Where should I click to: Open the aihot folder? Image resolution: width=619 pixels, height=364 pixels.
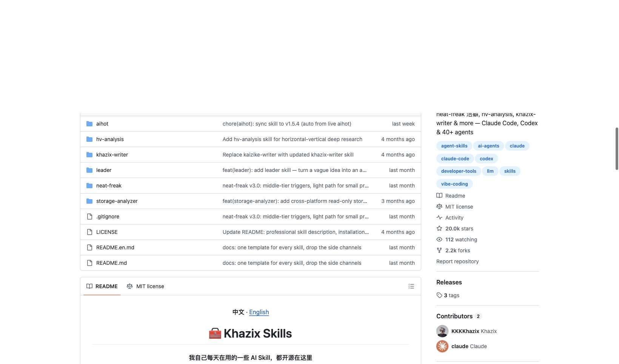pos(102,124)
